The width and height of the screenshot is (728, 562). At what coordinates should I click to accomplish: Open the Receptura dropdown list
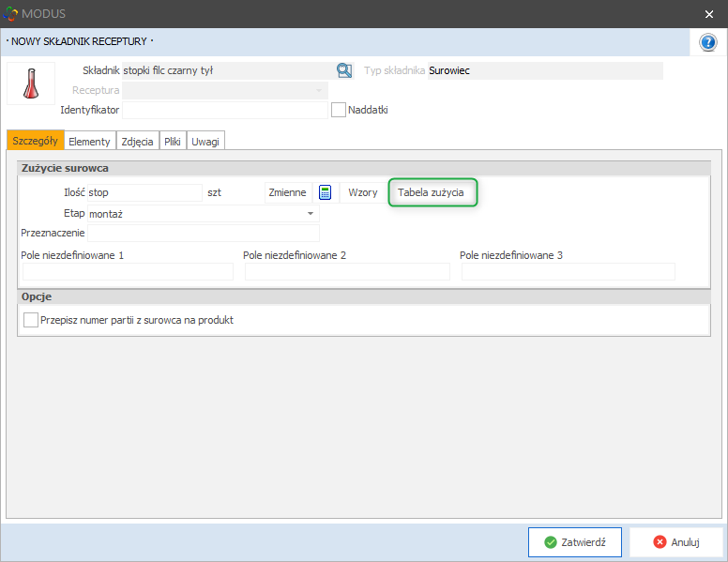(320, 91)
